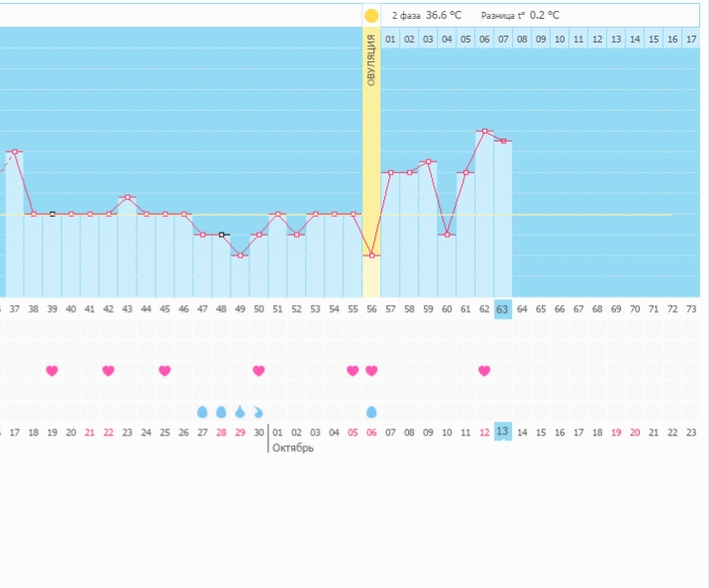This screenshot has height=588, width=709.
Task: Select the heart icon on September 30
Action: [x=258, y=370]
